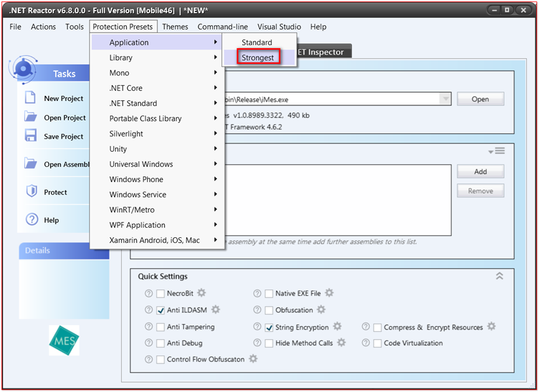Click help icon next to Control Flow Obfuscation
The image size is (539, 392).
coord(148,359)
